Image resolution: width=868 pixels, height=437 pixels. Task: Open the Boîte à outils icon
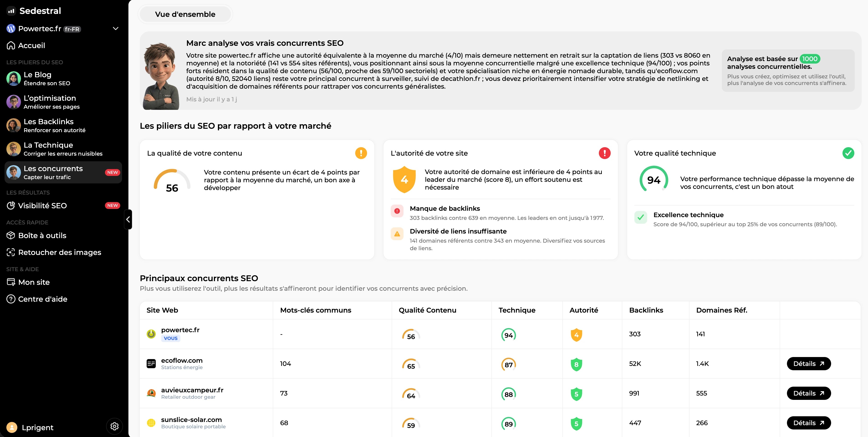click(x=11, y=235)
